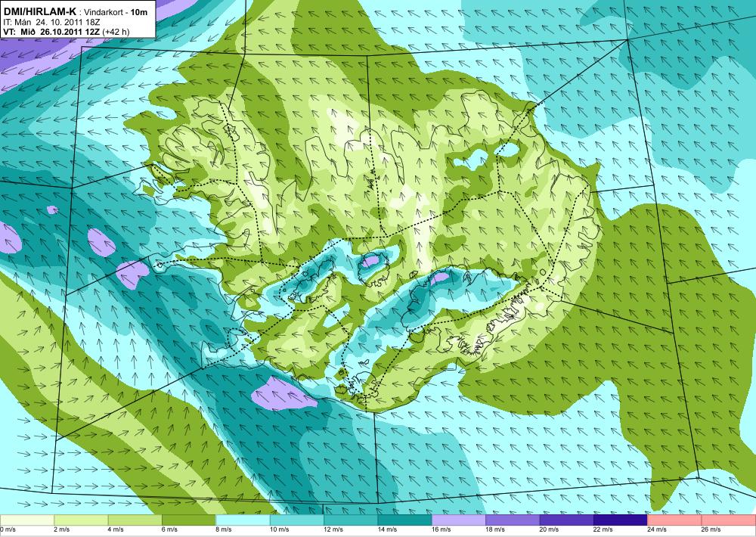This screenshot has width=756, height=537.
Task: Click the "10 m/s" legend label
Action: point(279,529)
